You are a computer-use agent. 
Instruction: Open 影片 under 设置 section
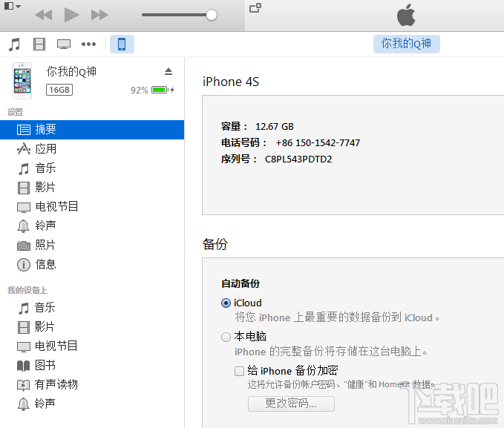[x=92, y=188]
